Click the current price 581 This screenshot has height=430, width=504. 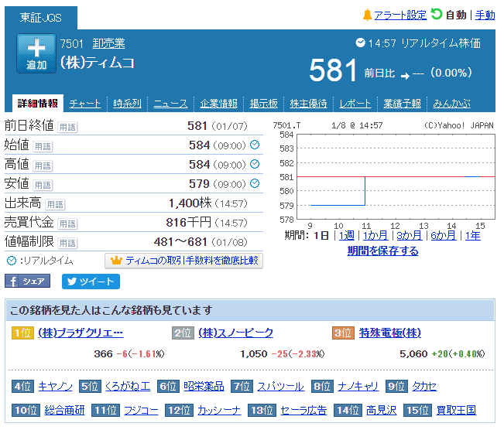(333, 70)
